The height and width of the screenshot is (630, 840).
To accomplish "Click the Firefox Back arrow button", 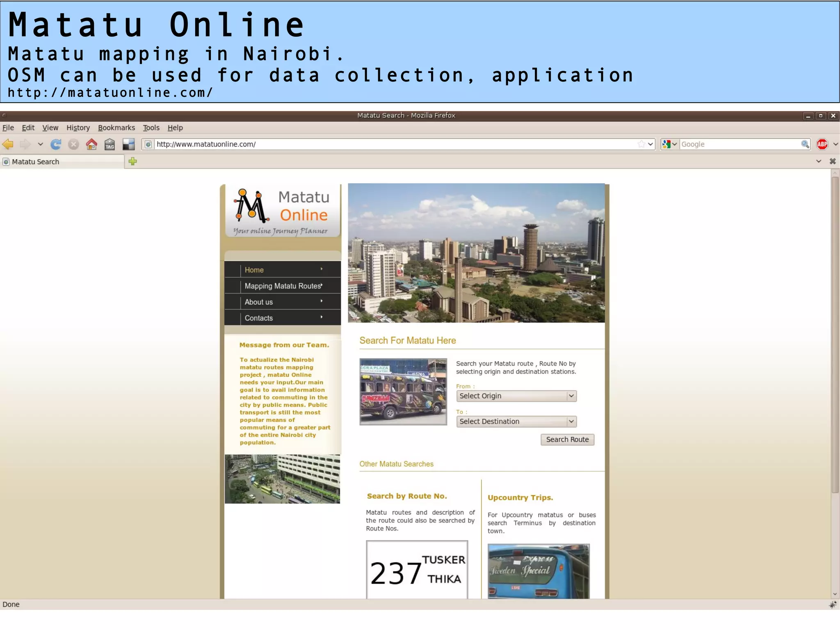I will 8,144.
